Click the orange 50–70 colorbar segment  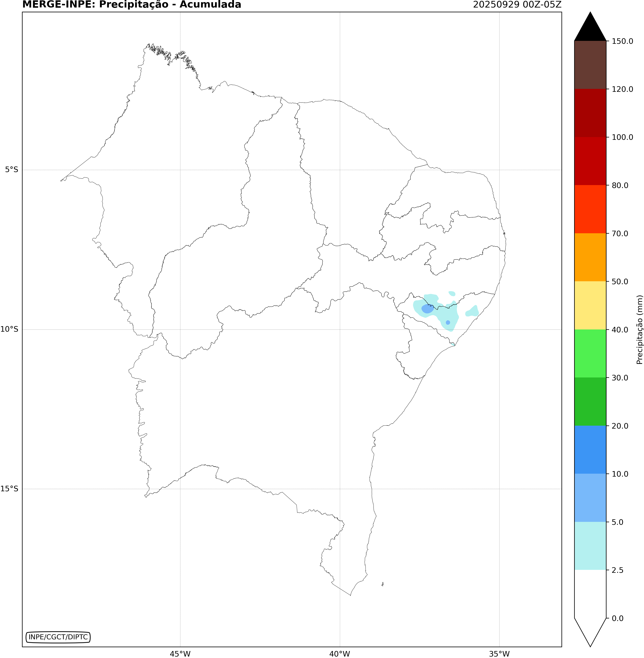tap(590, 257)
